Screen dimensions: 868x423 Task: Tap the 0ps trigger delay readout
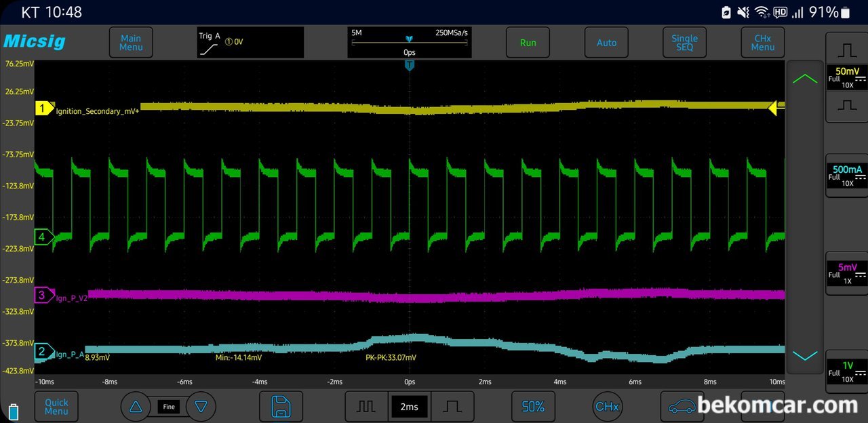409,52
